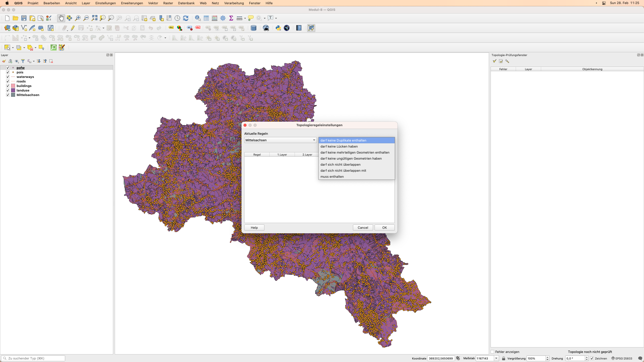Remove layer icon in Layer panel
This screenshot has height=362, width=644.
[x=51, y=61]
